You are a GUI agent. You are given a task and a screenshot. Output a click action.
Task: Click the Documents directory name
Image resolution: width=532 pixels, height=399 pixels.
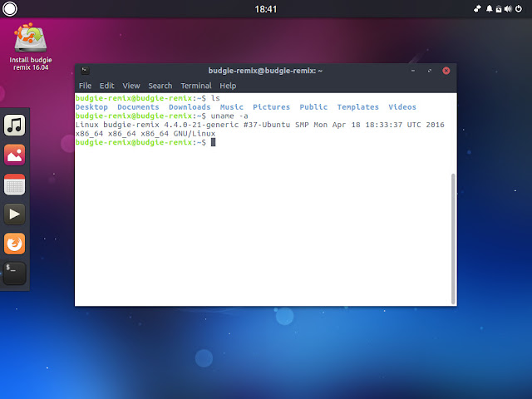click(x=138, y=107)
